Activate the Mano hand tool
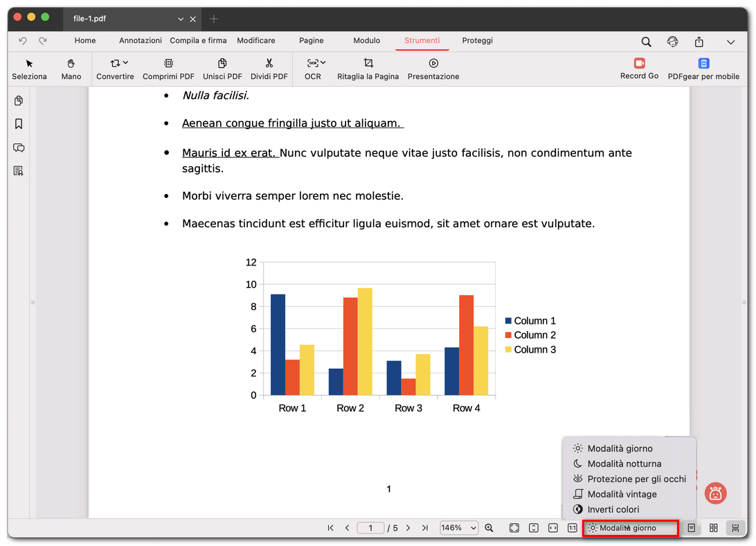This screenshot has height=546, width=756. [x=71, y=63]
